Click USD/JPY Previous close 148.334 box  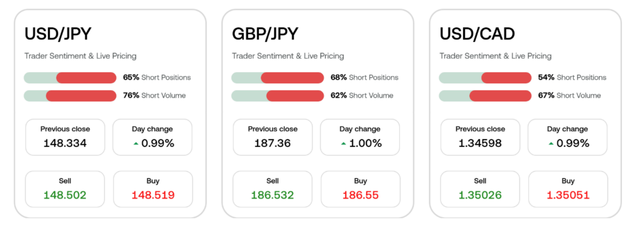click(65, 137)
